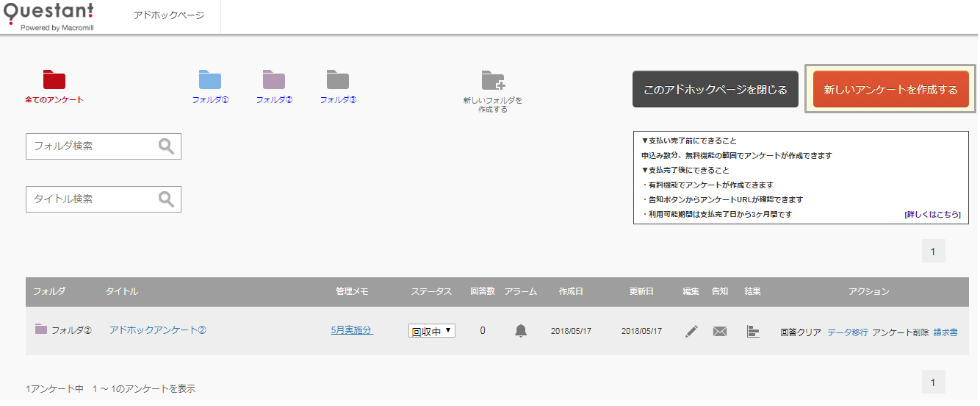Open the gray フォルダ③ folder
The image size is (980, 406).
tap(338, 79)
